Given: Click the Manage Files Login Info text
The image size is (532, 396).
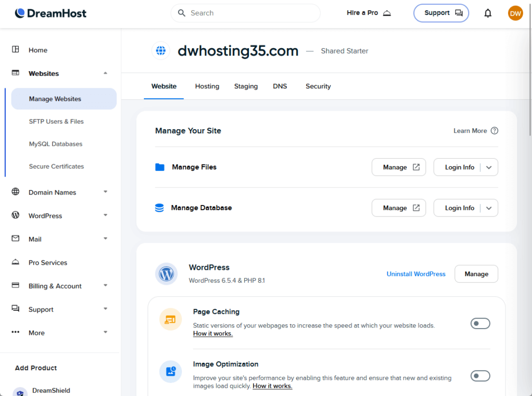Looking at the screenshot, I should (x=459, y=168).
